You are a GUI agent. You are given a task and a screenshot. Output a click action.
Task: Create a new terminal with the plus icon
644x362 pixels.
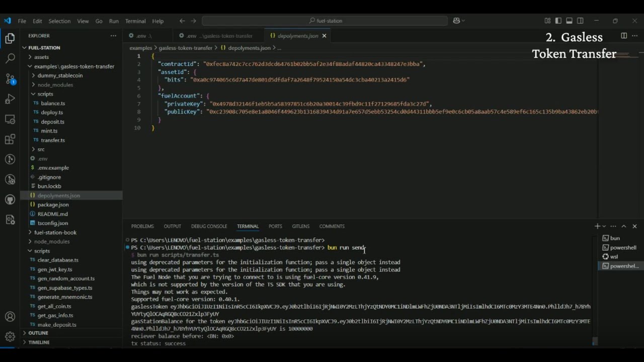(x=597, y=226)
